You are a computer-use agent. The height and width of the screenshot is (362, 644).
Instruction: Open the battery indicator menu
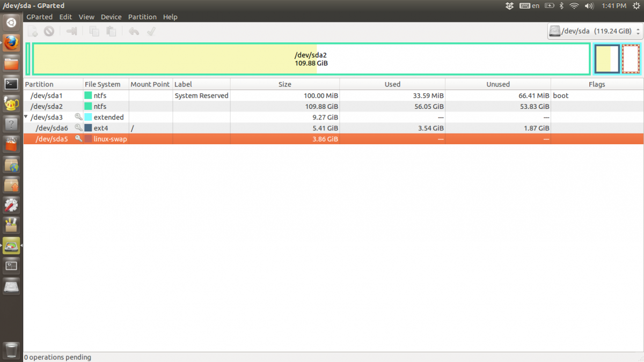coord(550,6)
